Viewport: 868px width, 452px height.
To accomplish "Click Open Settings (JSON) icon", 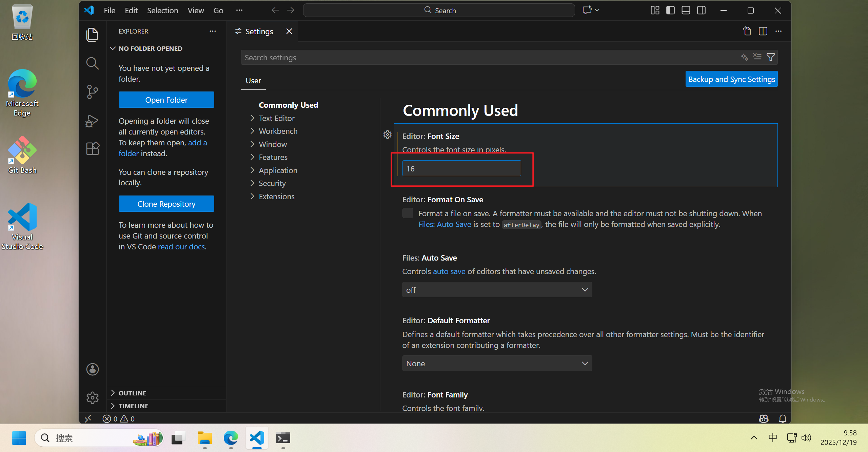I will [747, 31].
